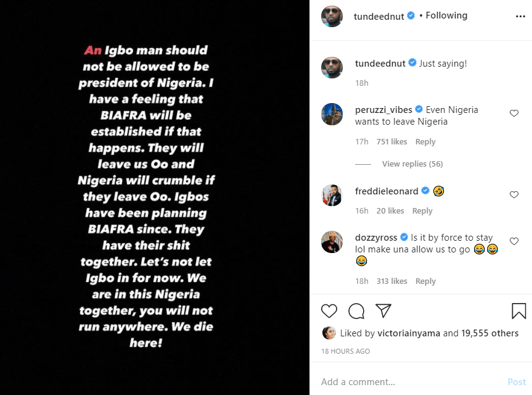532x395 pixels.
Task: Open tundeednut profile picture in header
Action: point(332,17)
